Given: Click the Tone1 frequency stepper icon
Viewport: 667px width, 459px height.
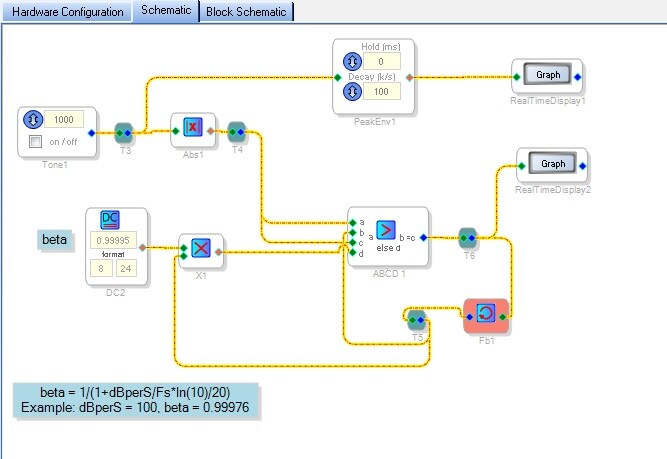Looking at the screenshot, I should [x=33, y=120].
